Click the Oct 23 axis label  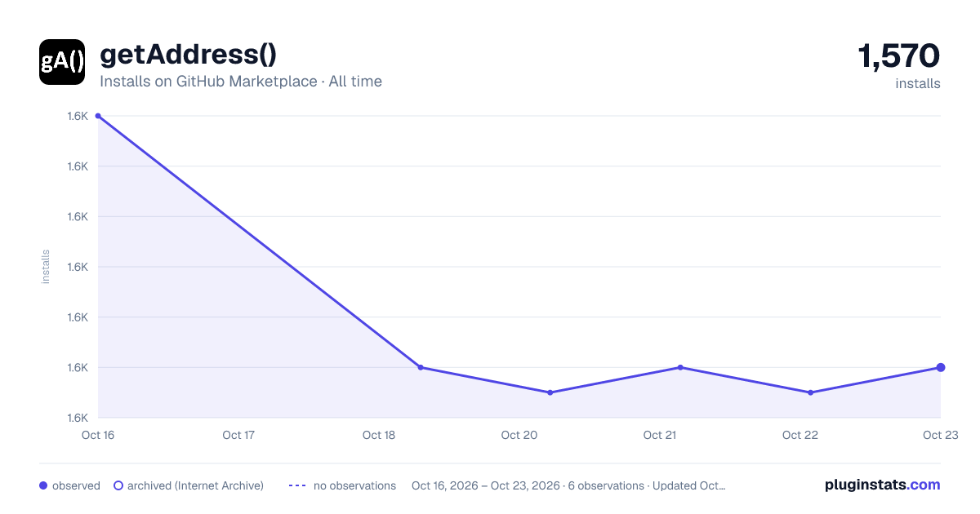pos(940,435)
